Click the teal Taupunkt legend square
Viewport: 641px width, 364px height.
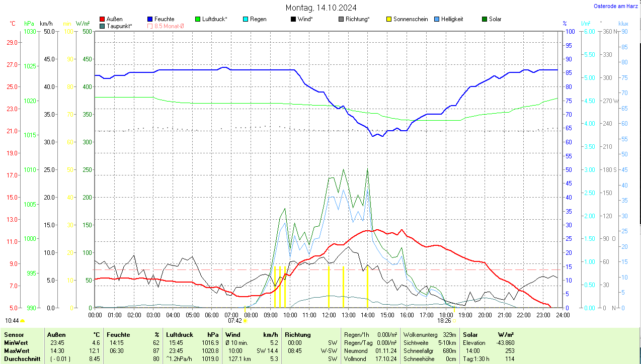pos(102,26)
